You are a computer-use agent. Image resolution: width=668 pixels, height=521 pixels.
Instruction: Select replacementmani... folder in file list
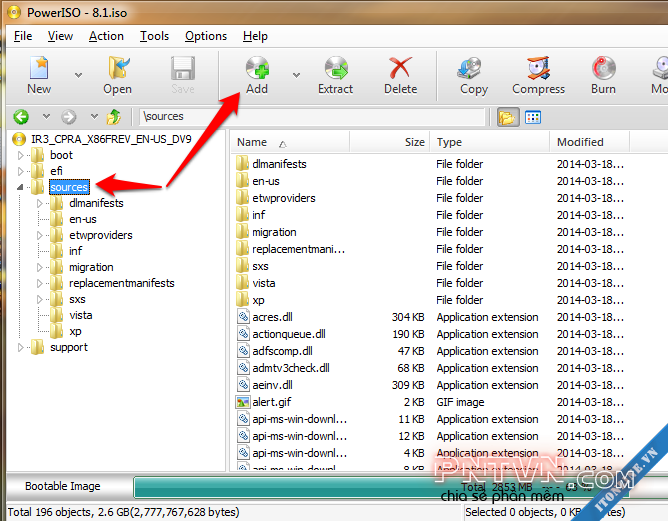[x=298, y=249]
